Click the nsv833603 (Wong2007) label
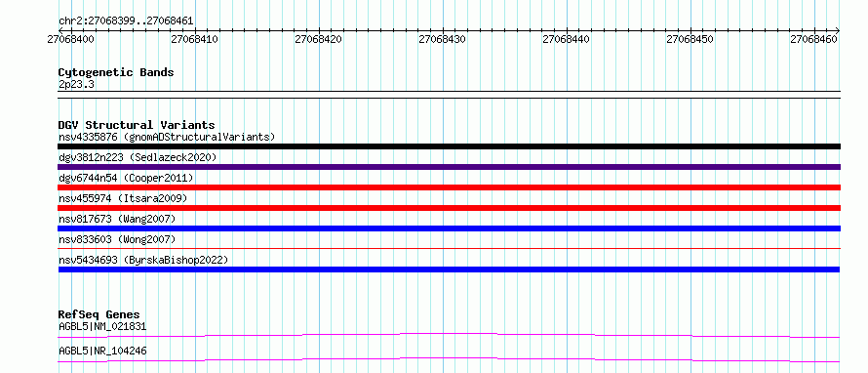 [x=117, y=239]
